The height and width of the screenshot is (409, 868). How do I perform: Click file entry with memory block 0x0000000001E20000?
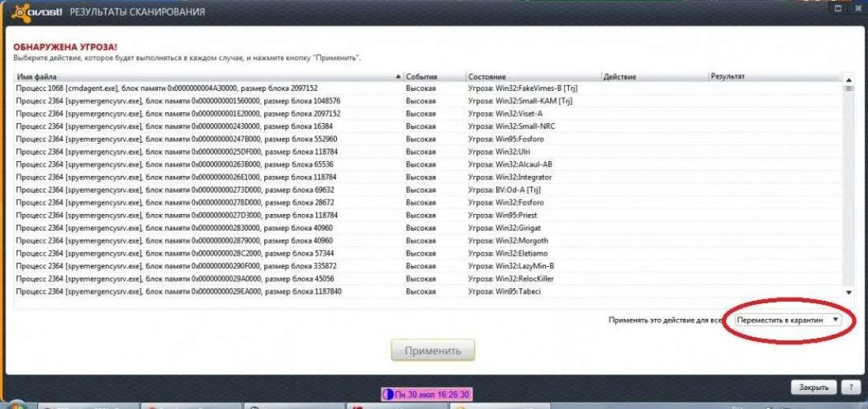[178, 114]
